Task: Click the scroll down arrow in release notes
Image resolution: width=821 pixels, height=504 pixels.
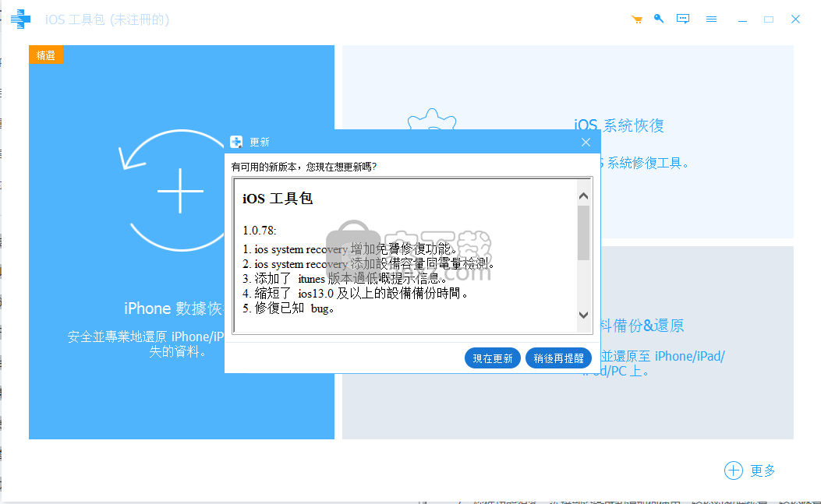Action: pos(584,315)
